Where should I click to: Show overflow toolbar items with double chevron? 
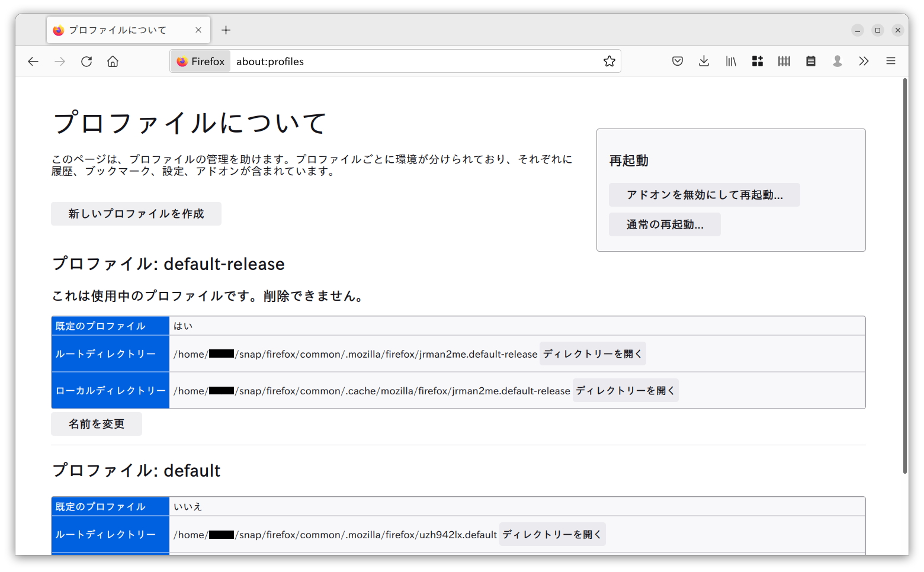(x=864, y=61)
